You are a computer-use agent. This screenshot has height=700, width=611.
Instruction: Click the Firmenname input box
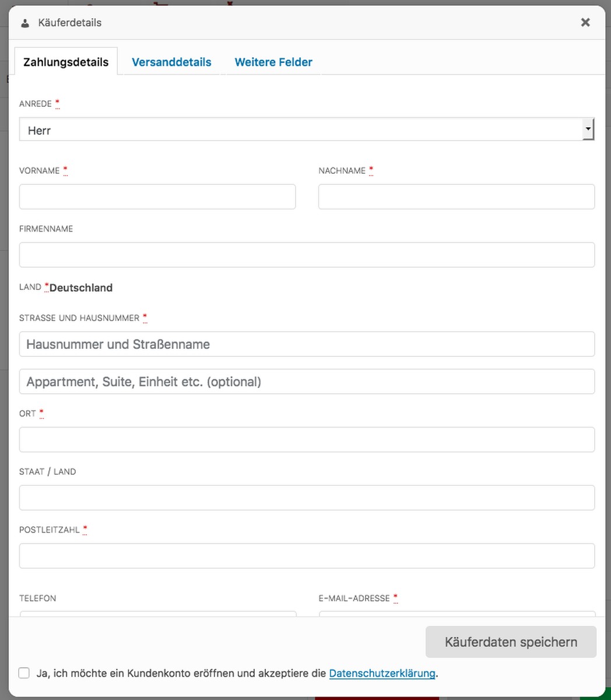pyautogui.click(x=307, y=255)
